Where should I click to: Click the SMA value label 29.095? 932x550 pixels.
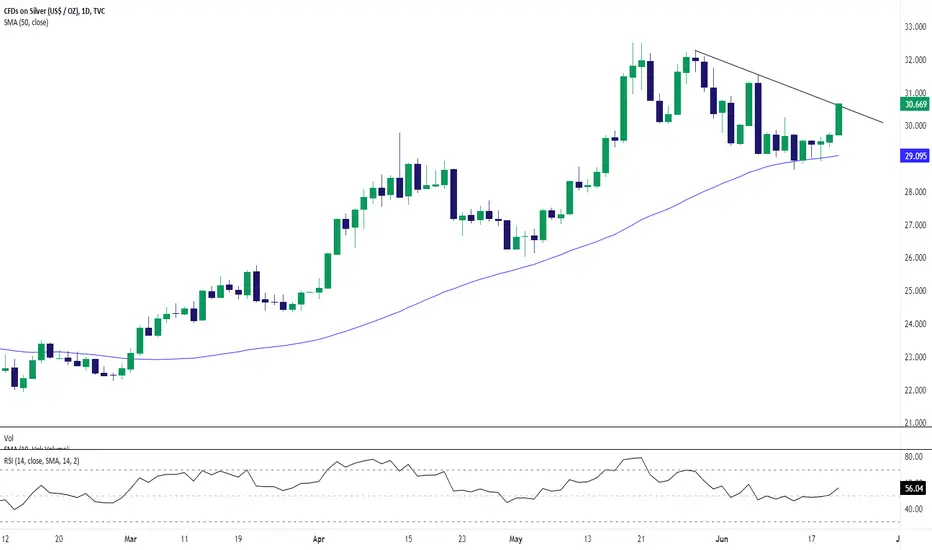tap(915, 156)
